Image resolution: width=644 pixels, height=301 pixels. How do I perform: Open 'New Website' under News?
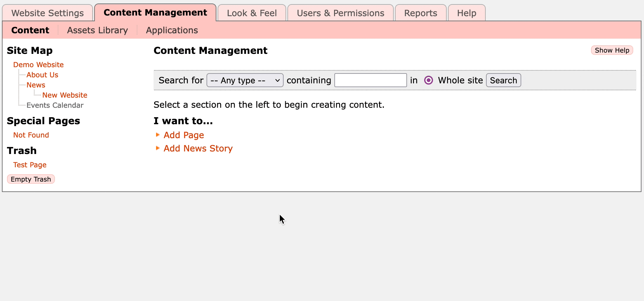coord(65,95)
